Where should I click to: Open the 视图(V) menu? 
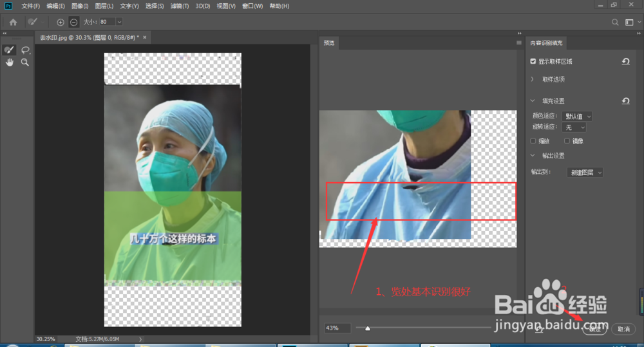coord(226,6)
